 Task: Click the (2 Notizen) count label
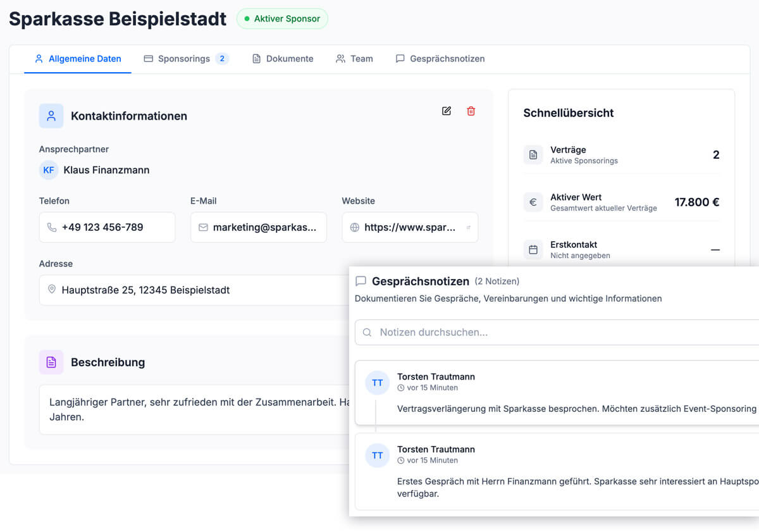click(497, 281)
